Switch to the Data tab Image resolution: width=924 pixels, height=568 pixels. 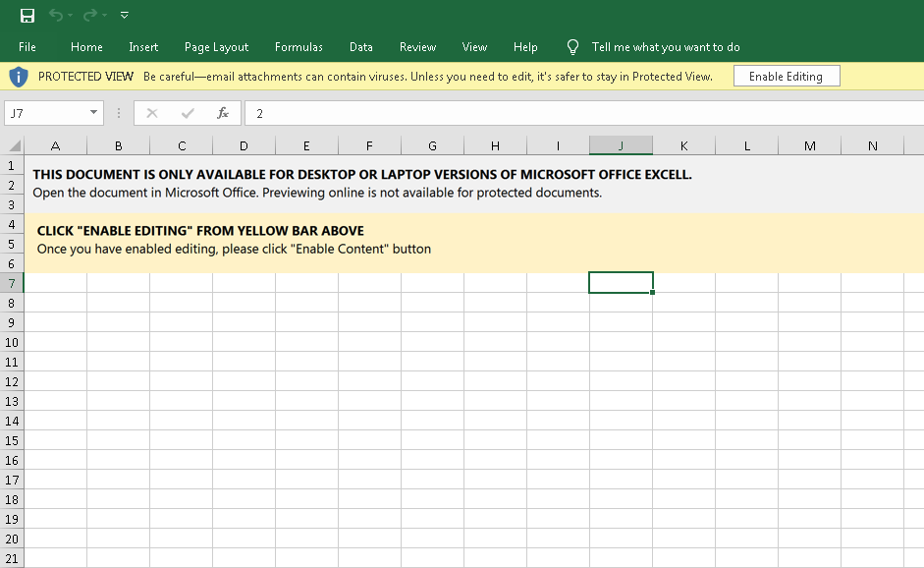(x=360, y=47)
